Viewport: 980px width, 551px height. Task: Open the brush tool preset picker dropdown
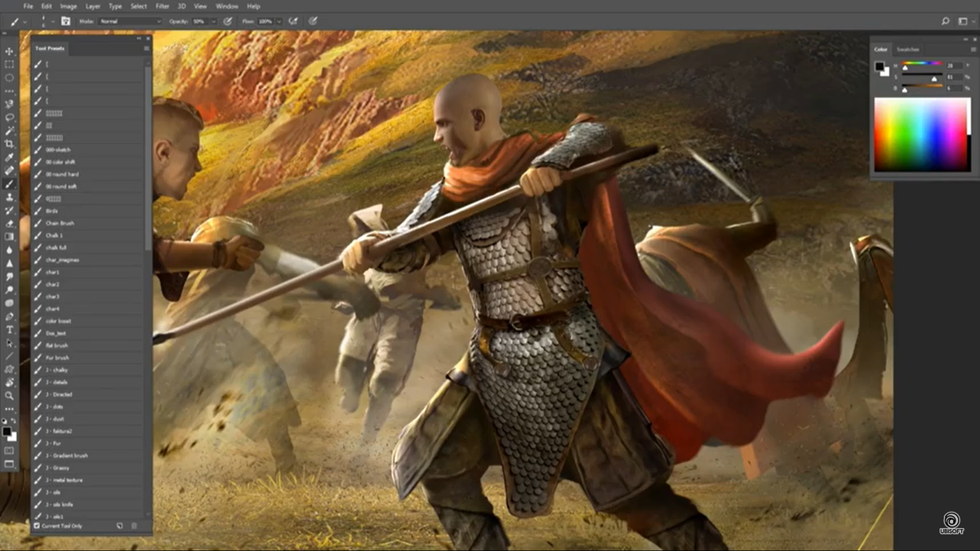pyautogui.click(x=24, y=21)
